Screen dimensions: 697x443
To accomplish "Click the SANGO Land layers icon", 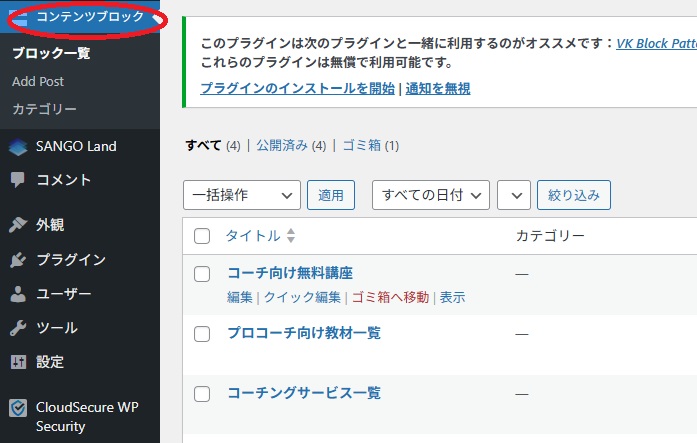I will 18,146.
